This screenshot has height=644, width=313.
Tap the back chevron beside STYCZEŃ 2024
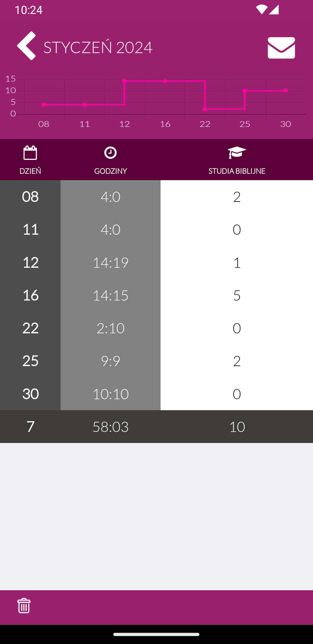(x=26, y=46)
